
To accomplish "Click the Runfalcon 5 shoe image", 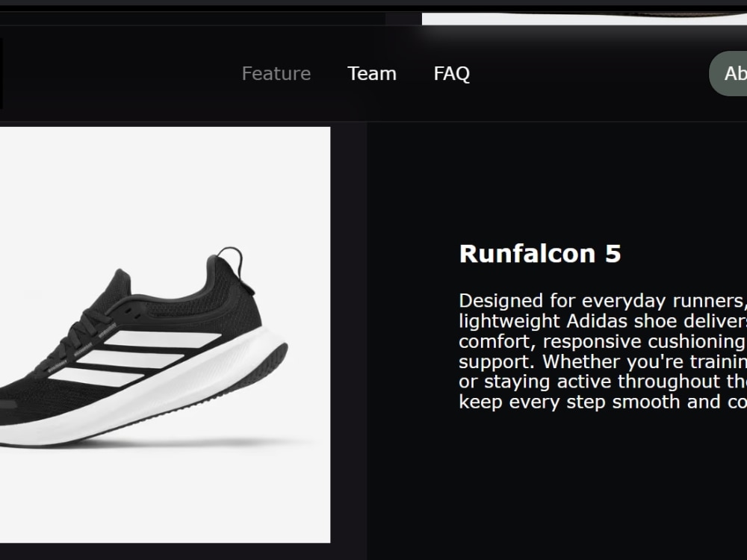I will point(165,335).
